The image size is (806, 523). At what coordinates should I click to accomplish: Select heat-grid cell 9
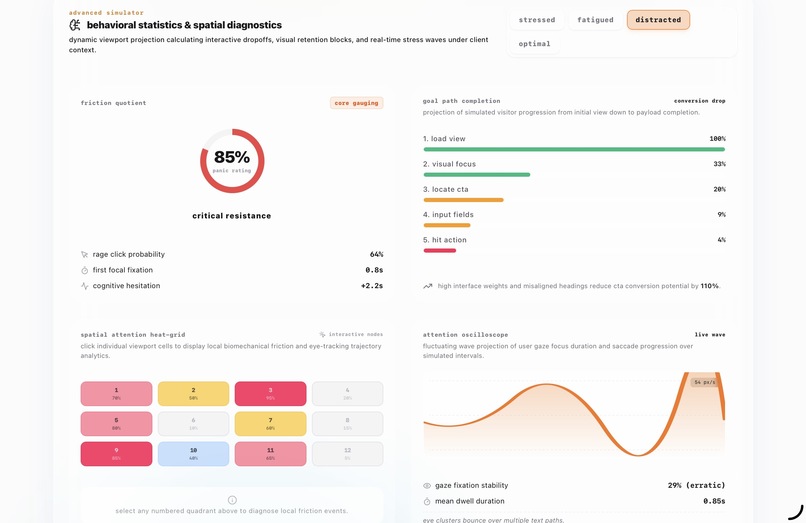pos(116,454)
